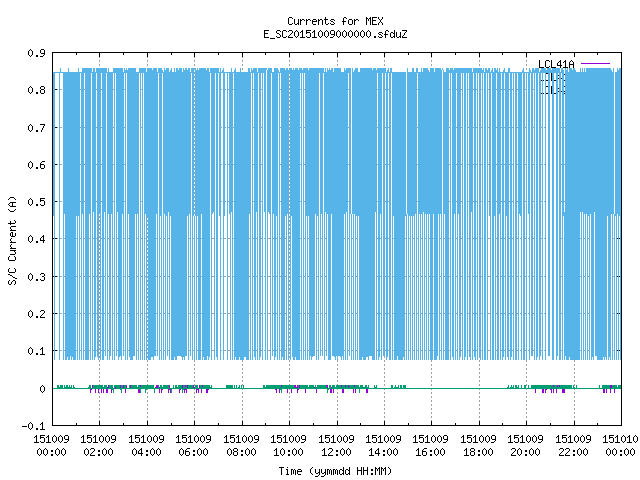640x480 pixels.
Task: Click the x-axis time label "10:00"
Action: tap(289, 452)
